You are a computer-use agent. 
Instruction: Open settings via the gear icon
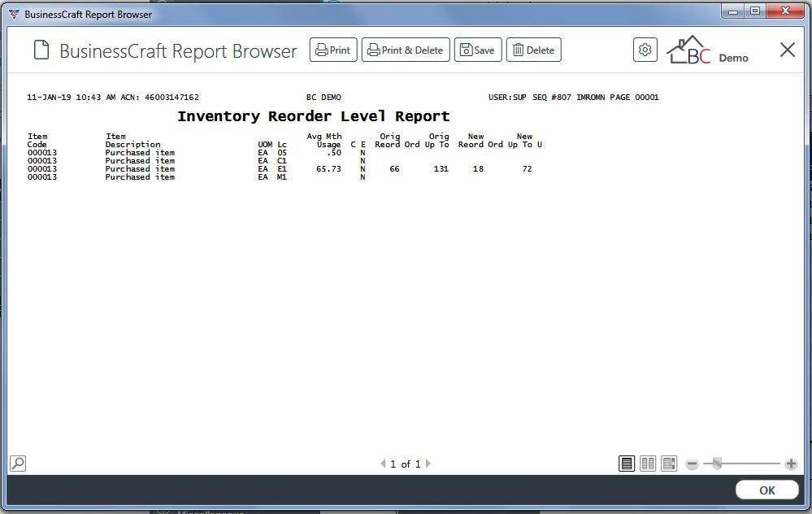coord(645,50)
